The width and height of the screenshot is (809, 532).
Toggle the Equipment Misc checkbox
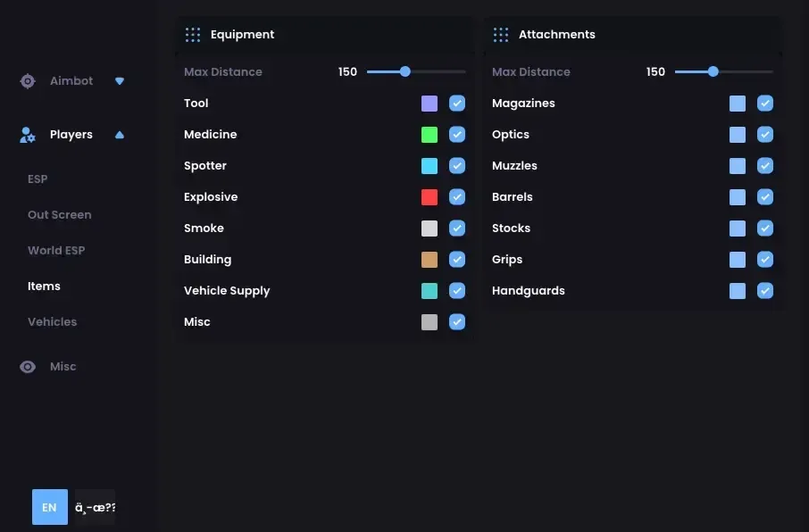click(457, 322)
